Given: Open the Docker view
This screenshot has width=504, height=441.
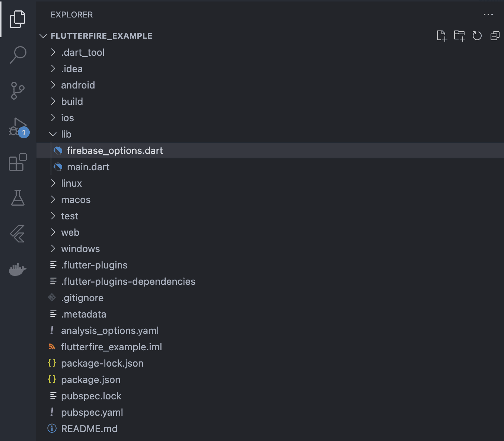Looking at the screenshot, I should click(x=18, y=269).
